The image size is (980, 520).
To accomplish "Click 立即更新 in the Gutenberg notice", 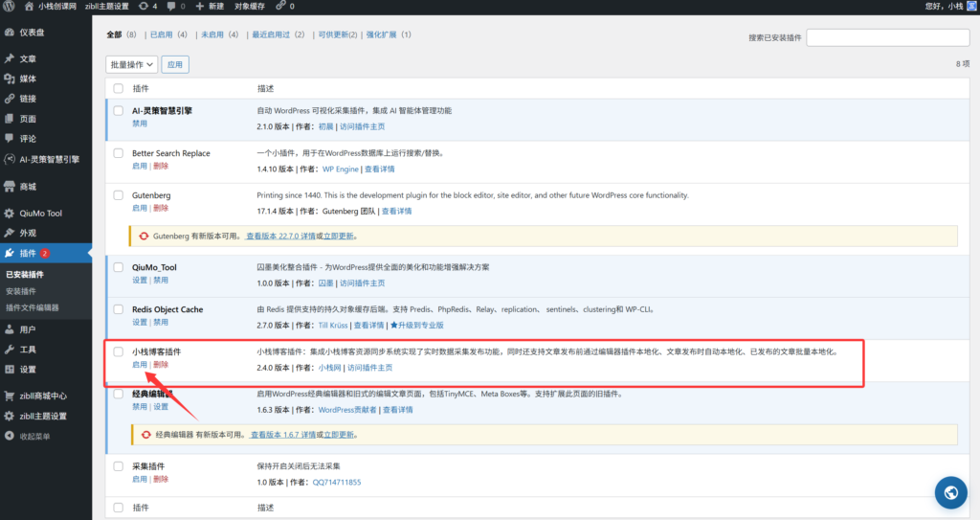I will pyautogui.click(x=339, y=237).
